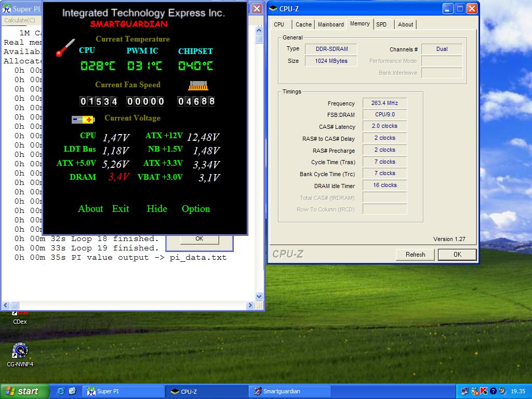Switch to the Cache tab in CPU-Z
Screen dimensions: 532x399
click(303, 24)
